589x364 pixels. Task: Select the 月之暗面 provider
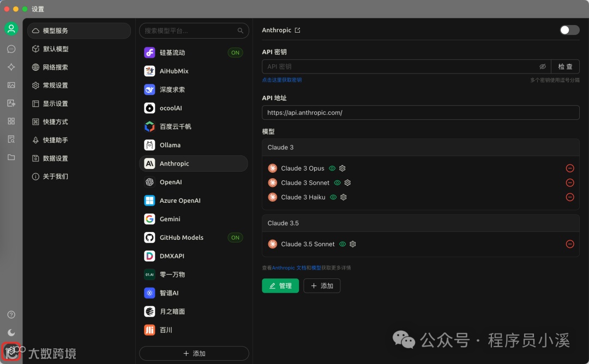coord(194,312)
